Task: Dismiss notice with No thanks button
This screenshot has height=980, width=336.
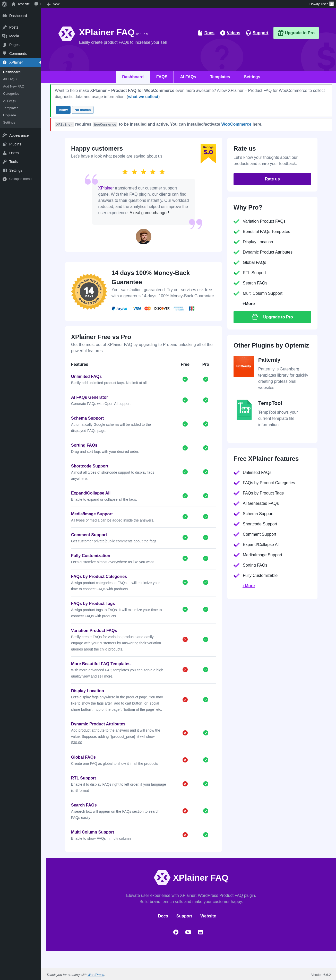Action: click(83, 110)
